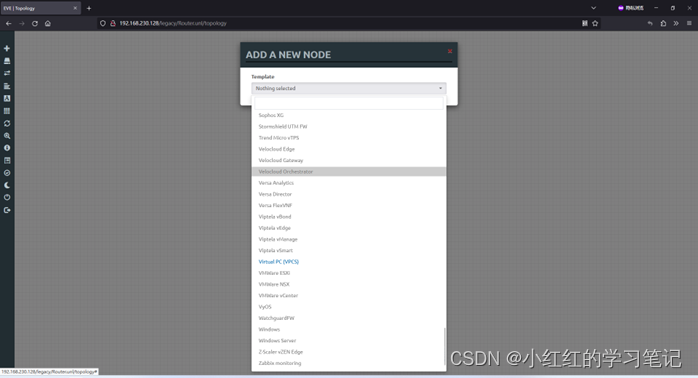Screen dimensions: 698x378
Task: Open the Status info sidebar icon
Action: point(7,148)
